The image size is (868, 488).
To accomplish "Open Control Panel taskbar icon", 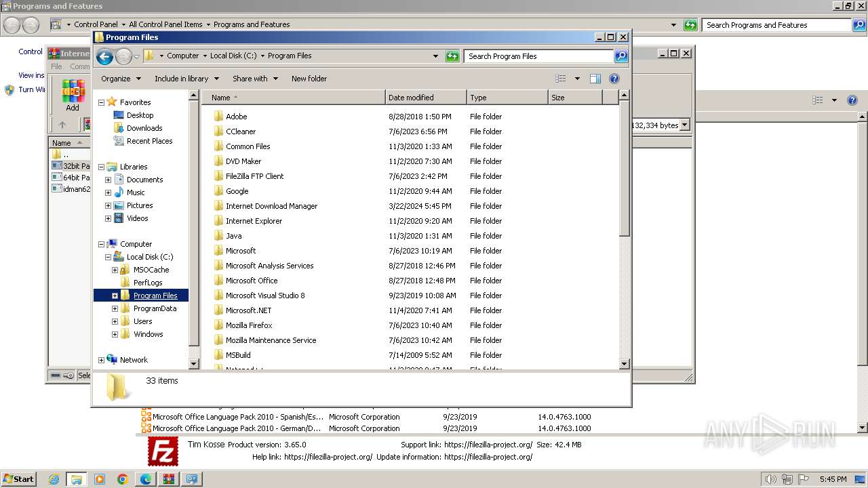I will pos(192,479).
